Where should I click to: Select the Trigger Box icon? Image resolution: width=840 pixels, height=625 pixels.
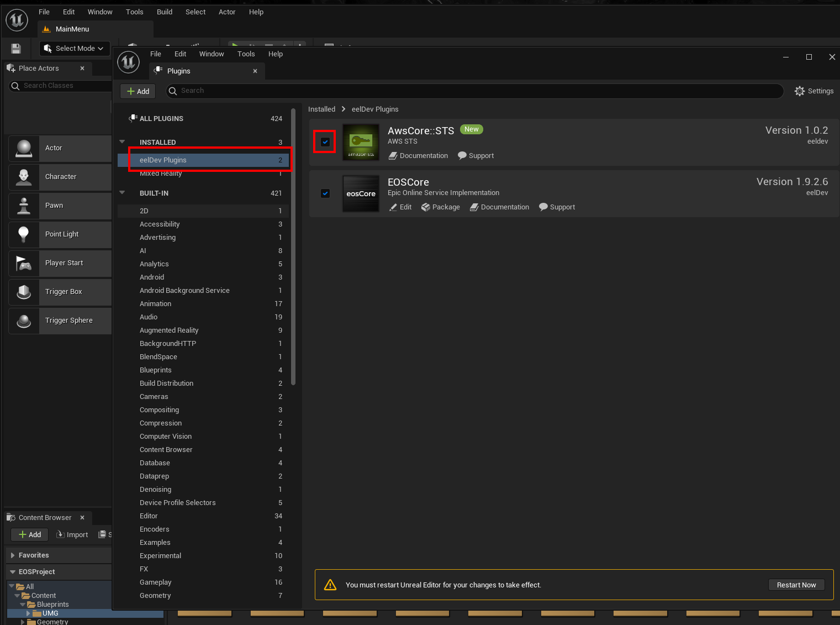click(24, 292)
